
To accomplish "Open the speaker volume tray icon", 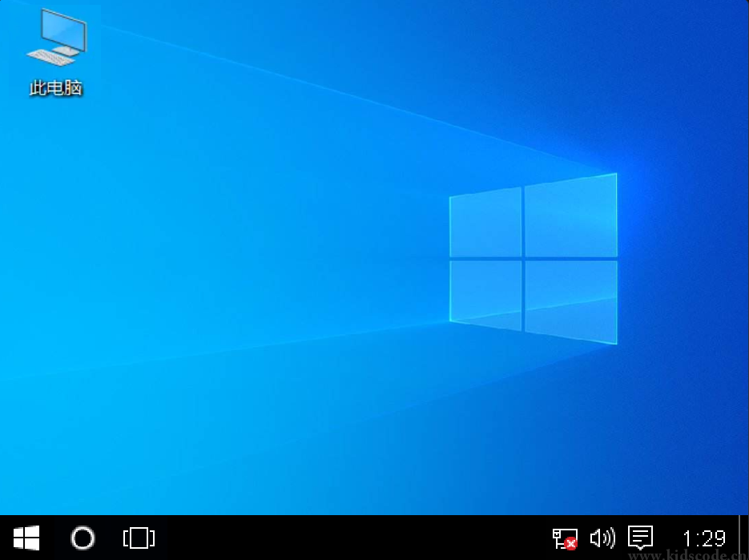I will [602, 538].
